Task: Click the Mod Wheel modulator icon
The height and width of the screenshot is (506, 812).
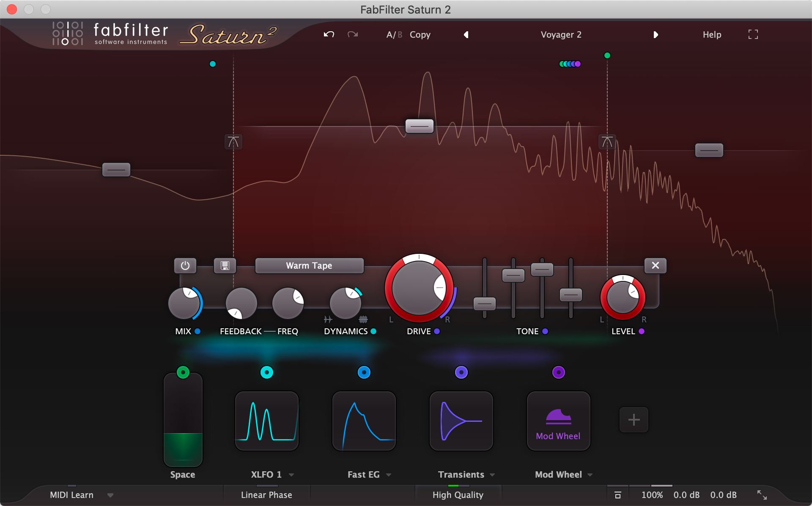Action: pyautogui.click(x=557, y=419)
